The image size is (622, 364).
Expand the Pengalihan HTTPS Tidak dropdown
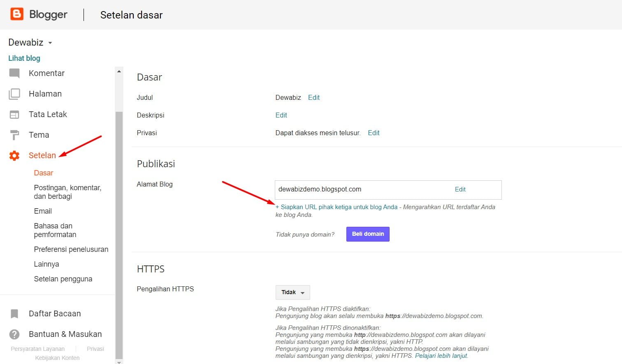pos(292,293)
